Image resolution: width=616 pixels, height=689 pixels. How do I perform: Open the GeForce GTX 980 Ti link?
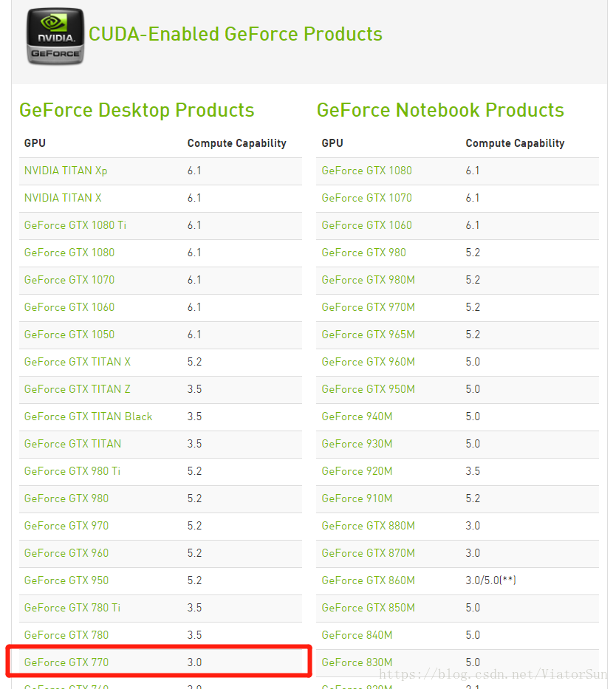click(72, 470)
